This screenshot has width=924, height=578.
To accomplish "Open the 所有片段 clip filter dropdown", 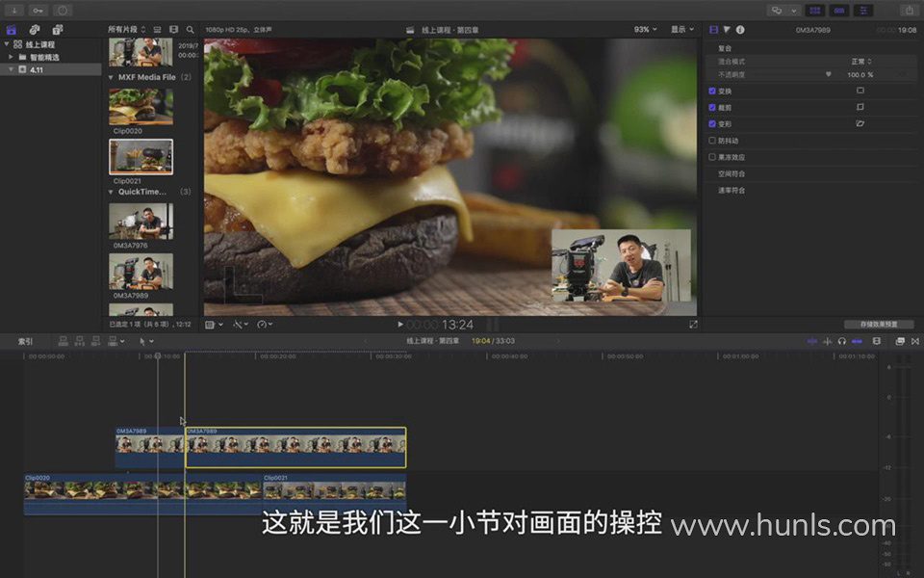I will click(126, 30).
